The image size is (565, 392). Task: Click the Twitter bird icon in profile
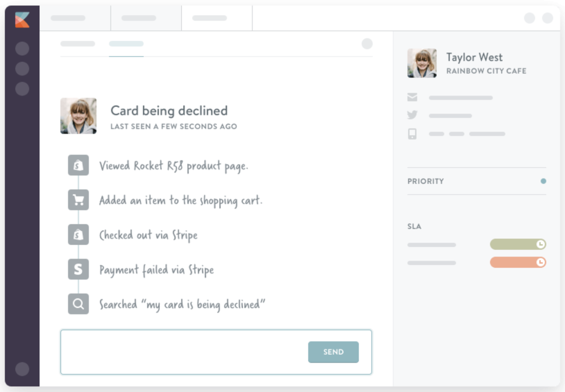tap(412, 115)
